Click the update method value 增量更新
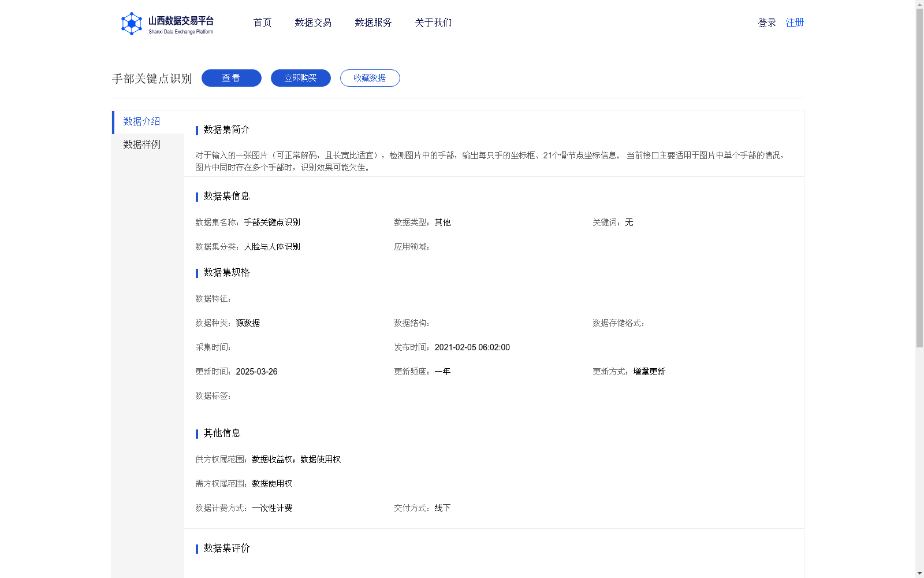The width and height of the screenshot is (924, 578). click(649, 372)
